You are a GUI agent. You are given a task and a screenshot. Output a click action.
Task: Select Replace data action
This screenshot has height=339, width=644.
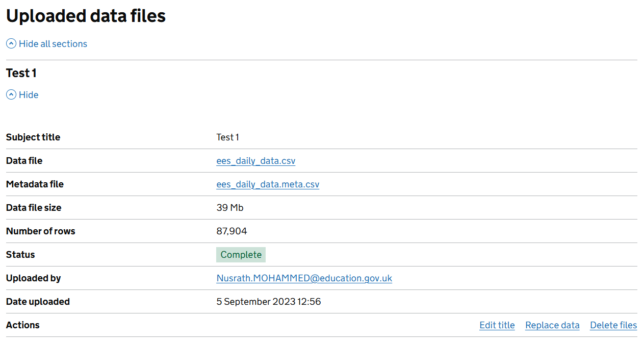[x=552, y=325]
